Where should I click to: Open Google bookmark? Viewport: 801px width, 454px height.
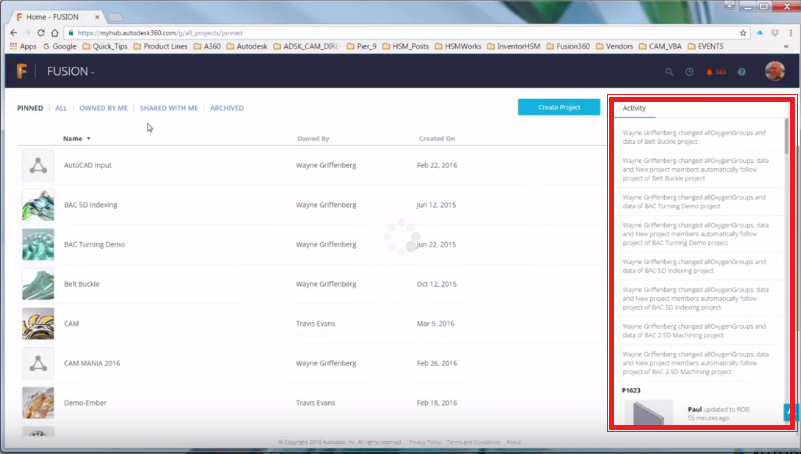pos(59,46)
